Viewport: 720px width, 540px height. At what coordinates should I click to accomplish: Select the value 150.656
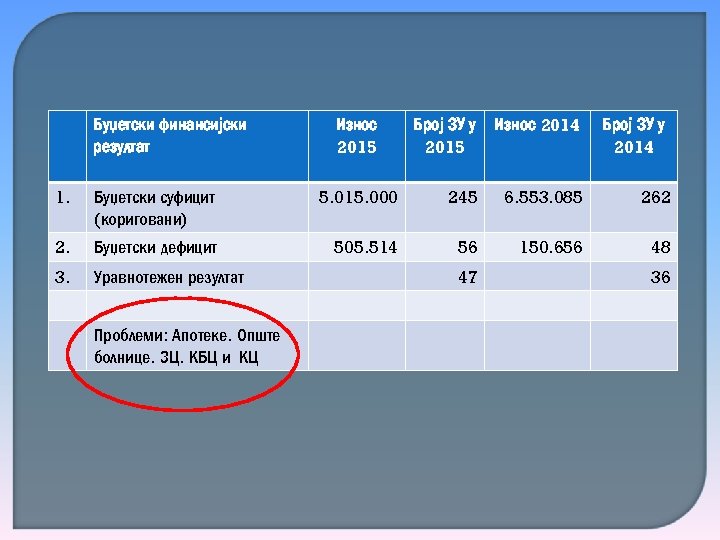pyautogui.click(x=551, y=248)
